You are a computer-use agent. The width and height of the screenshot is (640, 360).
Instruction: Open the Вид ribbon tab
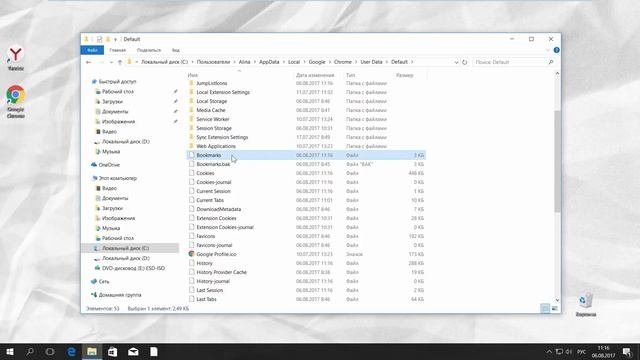(x=176, y=50)
